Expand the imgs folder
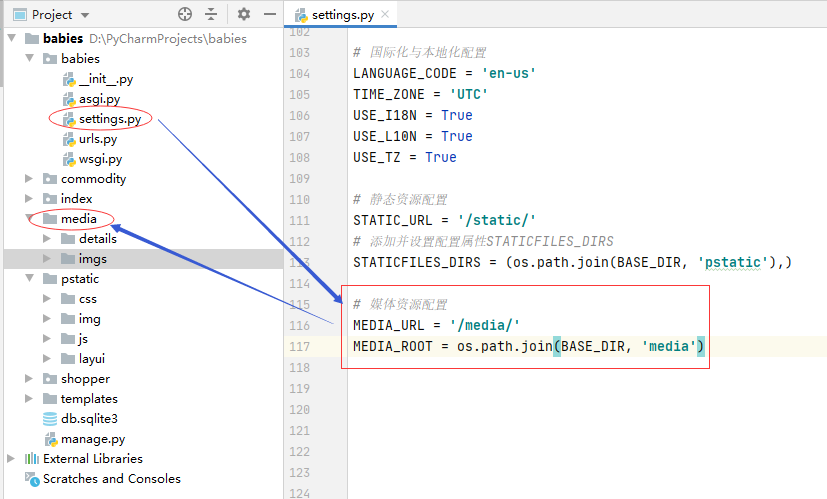Screen dimensions: 827x499 pyautogui.click(x=47, y=259)
